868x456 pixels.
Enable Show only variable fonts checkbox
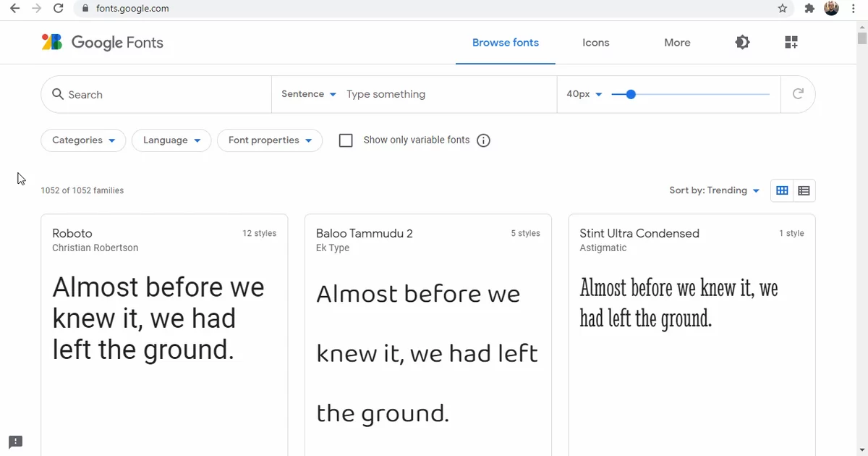point(346,140)
